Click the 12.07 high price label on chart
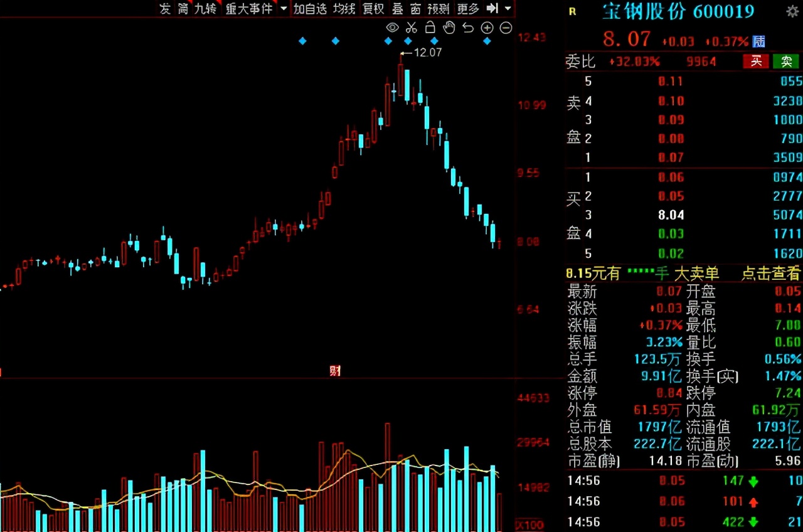This screenshot has width=803, height=532. tap(428, 53)
